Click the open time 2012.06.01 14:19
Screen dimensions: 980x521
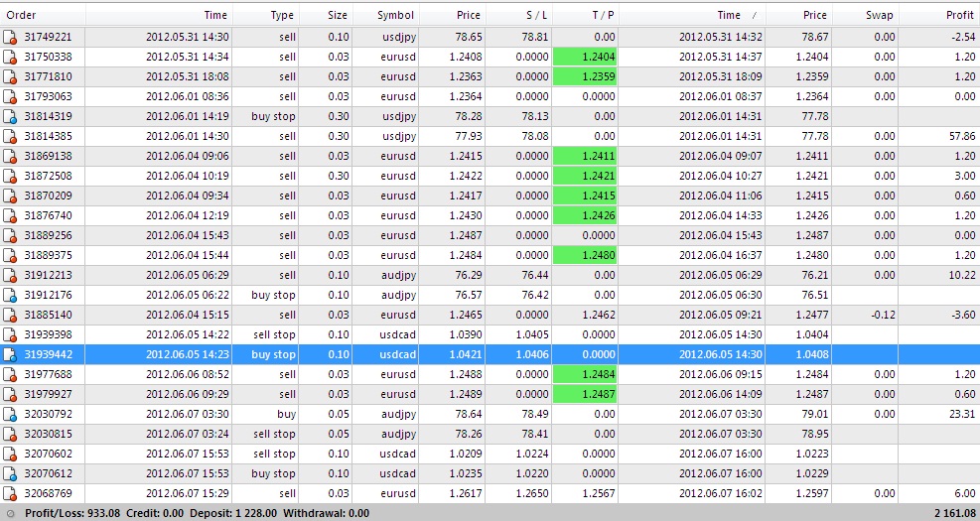point(188,117)
